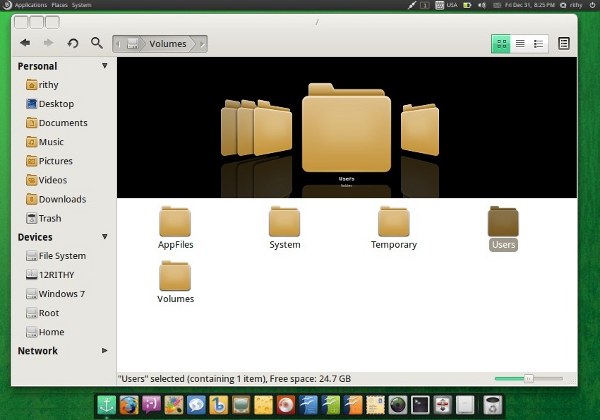
Task: Click the Volumes path bar button
Action: pos(166,44)
